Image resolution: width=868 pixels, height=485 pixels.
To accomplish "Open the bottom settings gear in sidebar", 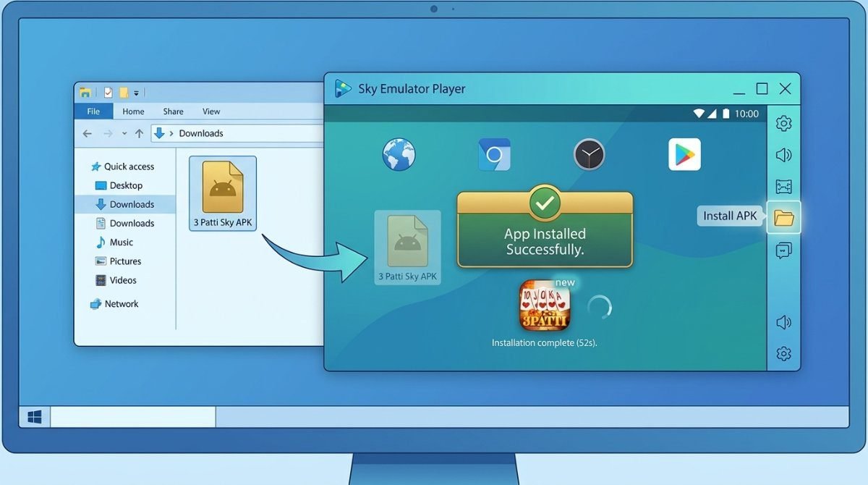I will pyautogui.click(x=783, y=354).
